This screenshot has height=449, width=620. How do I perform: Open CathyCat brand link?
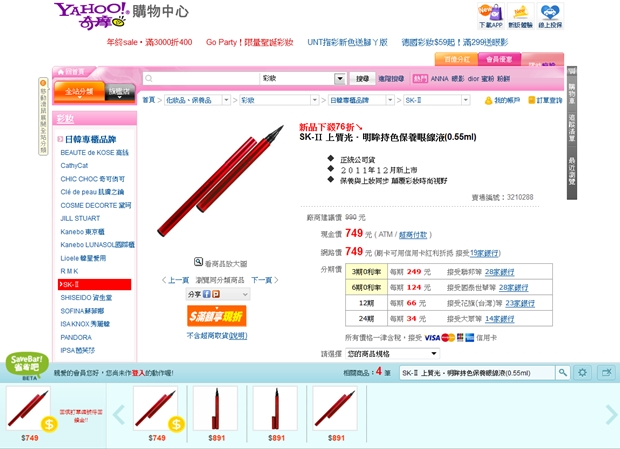(x=74, y=166)
